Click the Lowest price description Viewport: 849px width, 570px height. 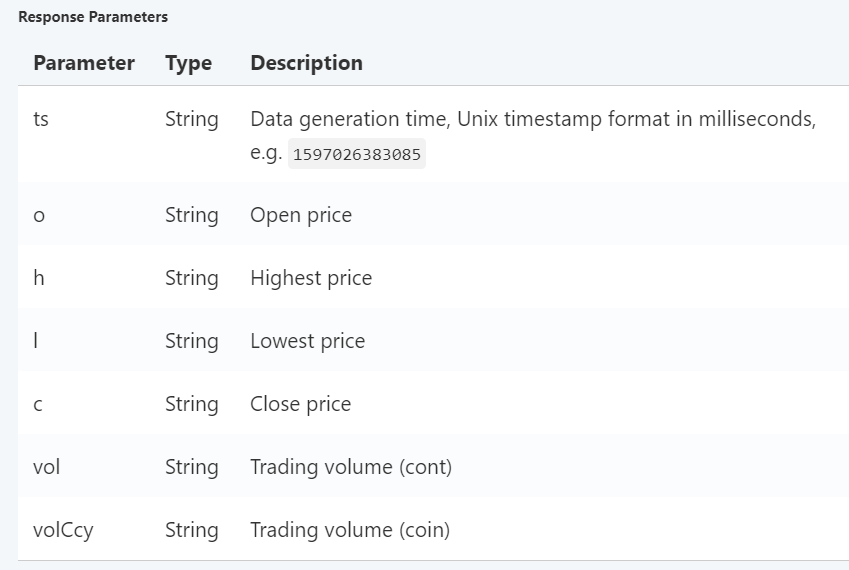click(308, 341)
